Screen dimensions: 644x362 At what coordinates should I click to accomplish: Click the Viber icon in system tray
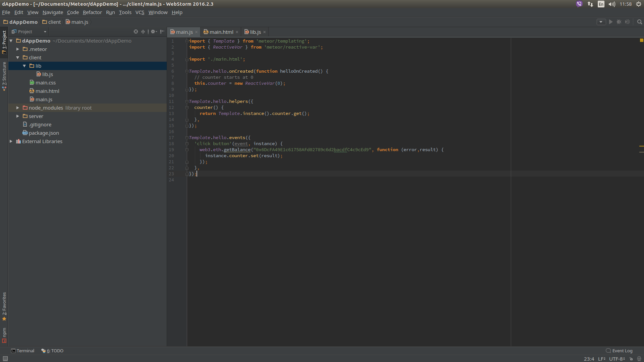click(579, 4)
